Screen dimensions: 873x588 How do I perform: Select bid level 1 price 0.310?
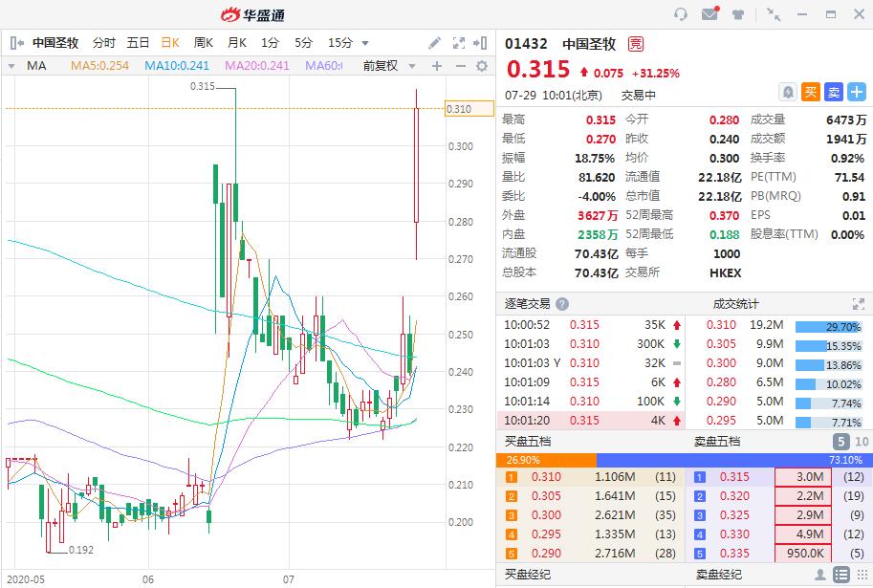coord(546,477)
